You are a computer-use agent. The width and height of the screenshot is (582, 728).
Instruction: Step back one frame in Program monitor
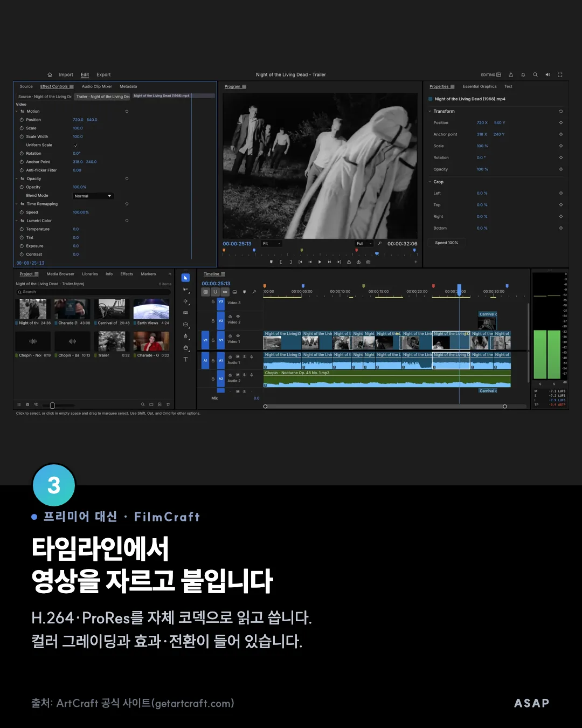pos(310,262)
